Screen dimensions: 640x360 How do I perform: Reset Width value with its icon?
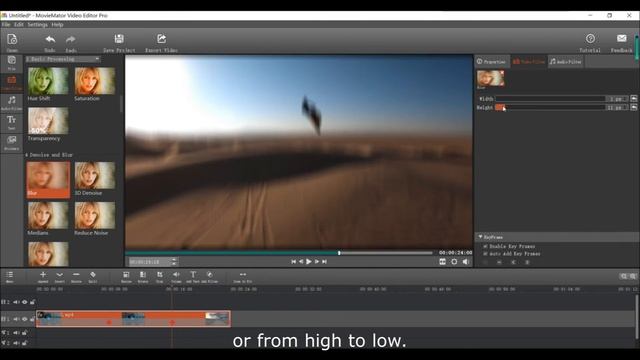[633, 98]
